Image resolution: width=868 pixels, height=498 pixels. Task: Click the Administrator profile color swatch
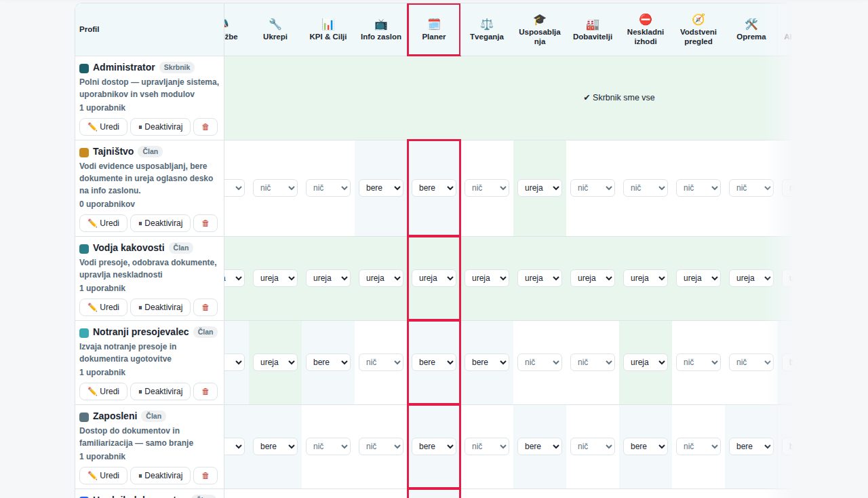[x=84, y=68]
